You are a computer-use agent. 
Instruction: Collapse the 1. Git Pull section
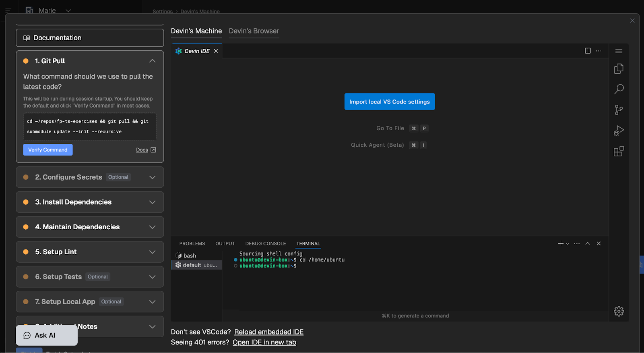152,61
